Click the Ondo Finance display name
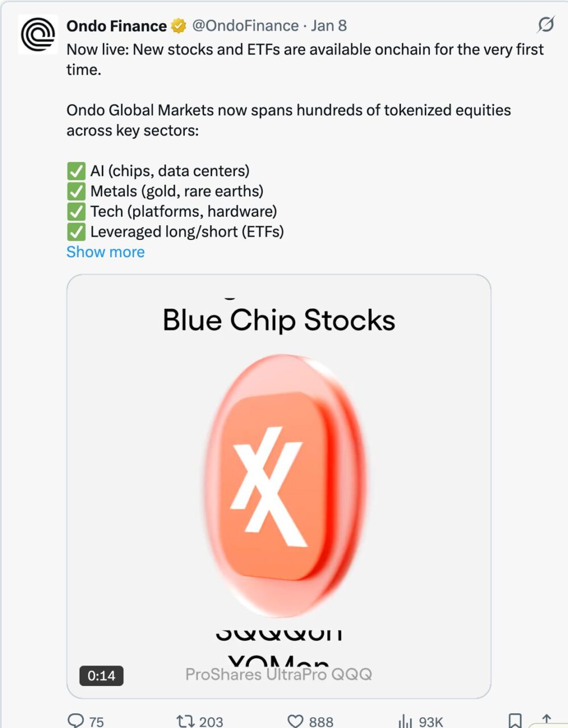This screenshot has width=568, height=728. 117,26
